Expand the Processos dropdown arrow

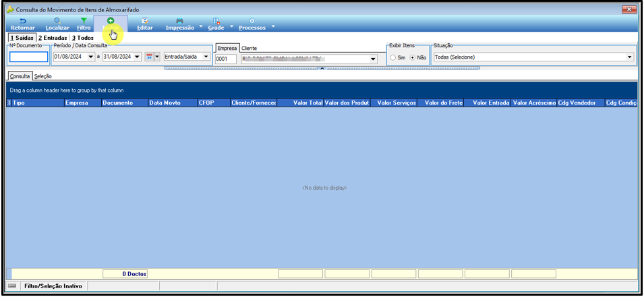coord(273,27)
